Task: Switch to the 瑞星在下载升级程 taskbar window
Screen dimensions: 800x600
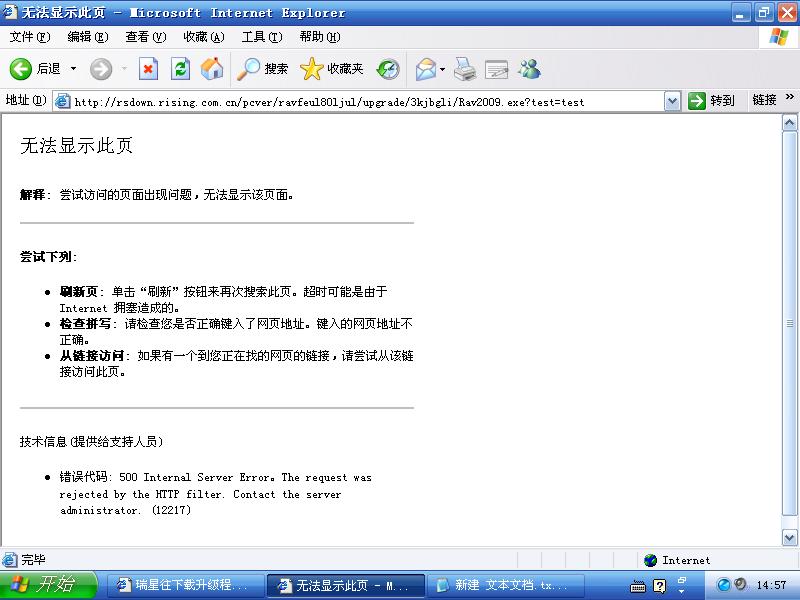Action: click(x=185, y=585)
